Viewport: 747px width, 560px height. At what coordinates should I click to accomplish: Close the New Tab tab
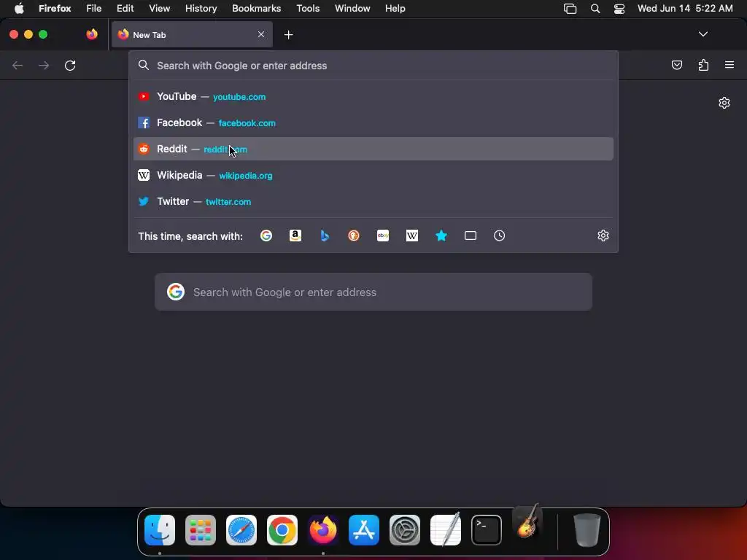pyautogui.click(x=261, y=34)
